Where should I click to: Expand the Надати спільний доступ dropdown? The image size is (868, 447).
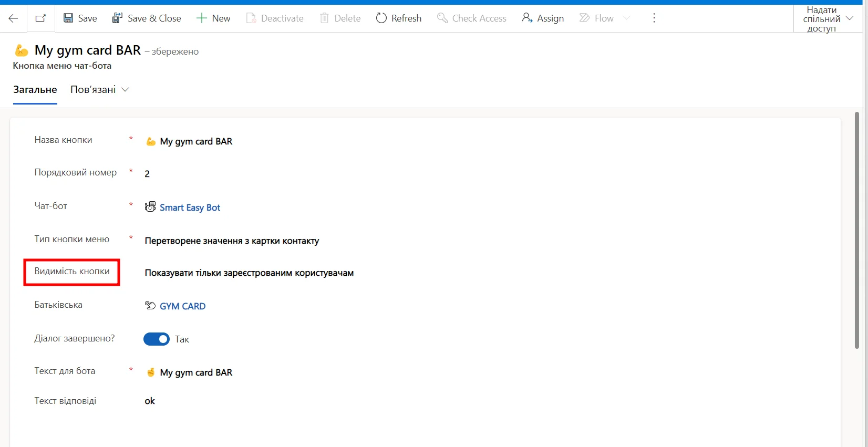(850, 18)
